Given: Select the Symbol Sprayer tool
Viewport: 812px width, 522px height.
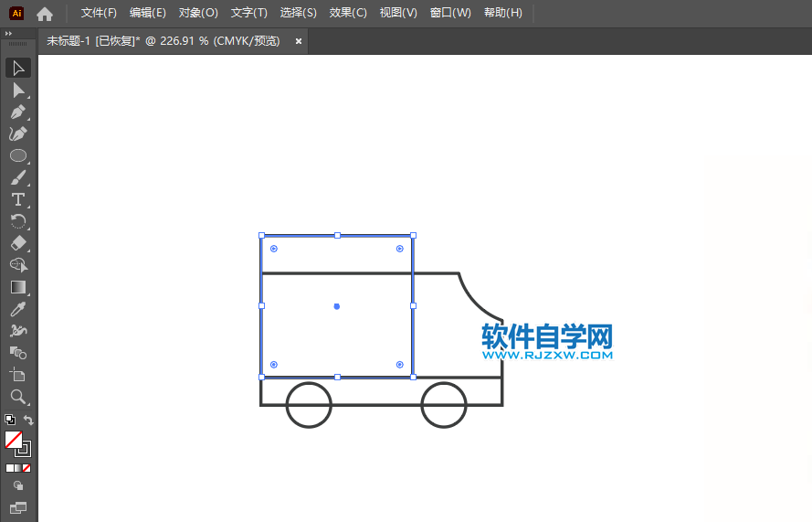Looking at the screenshot, I should 18,331.
